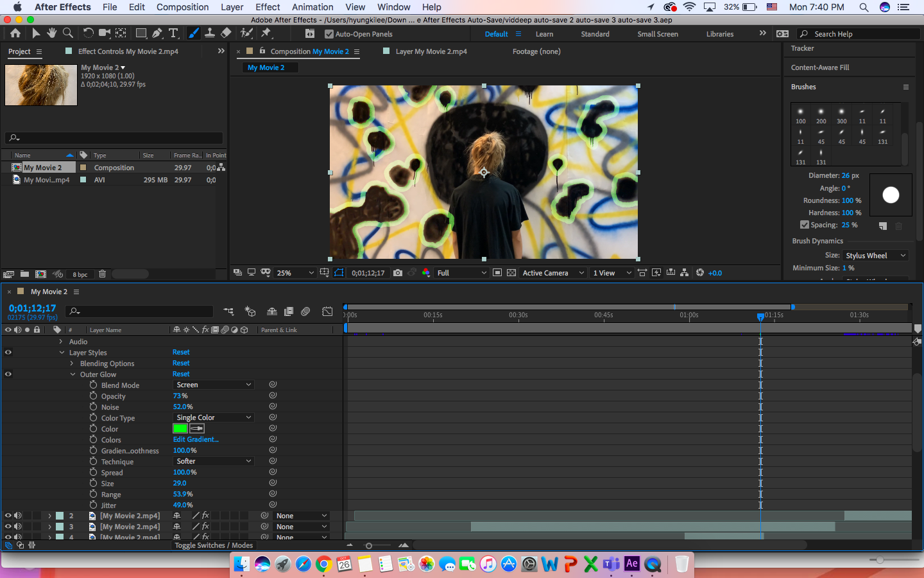Select the Roto Brush tool
This screenshot has width=924, height=578.
[246, 33]
